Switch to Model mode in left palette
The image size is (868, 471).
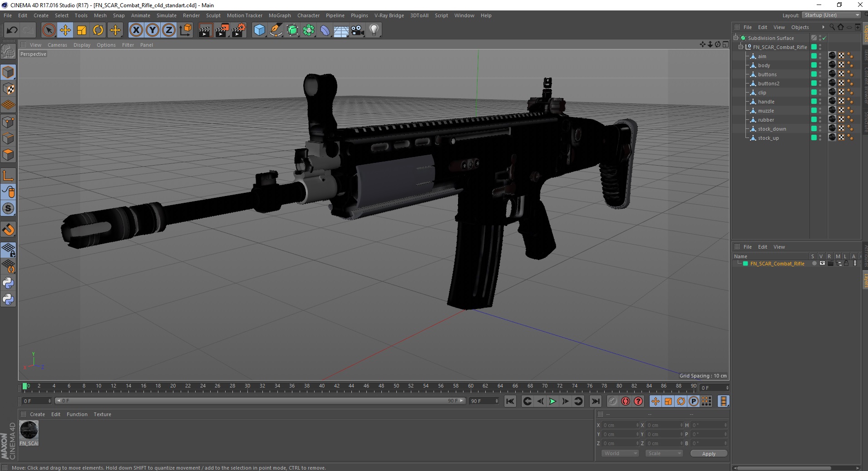click(8, 72)
